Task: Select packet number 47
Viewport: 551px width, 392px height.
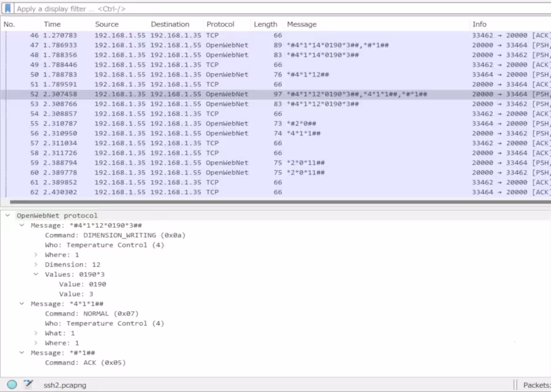Action: point(184,45)
